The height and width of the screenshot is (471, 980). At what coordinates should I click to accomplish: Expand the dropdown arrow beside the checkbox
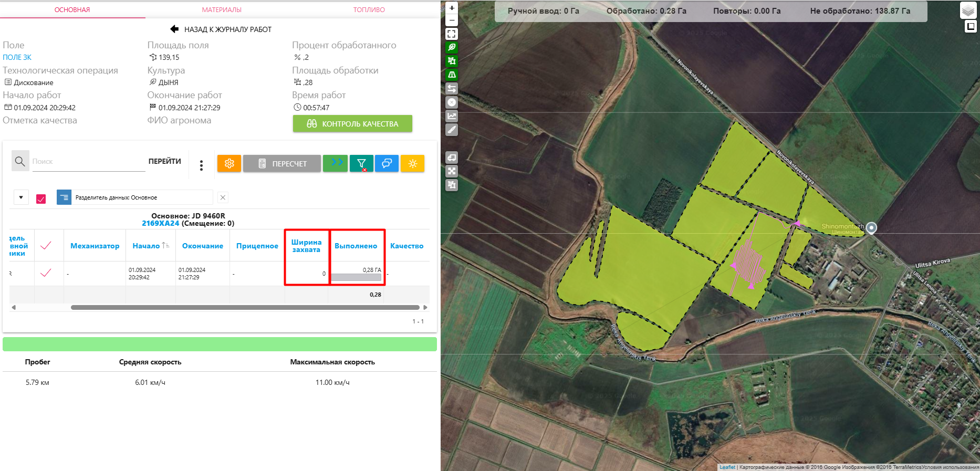coord(21,197)
